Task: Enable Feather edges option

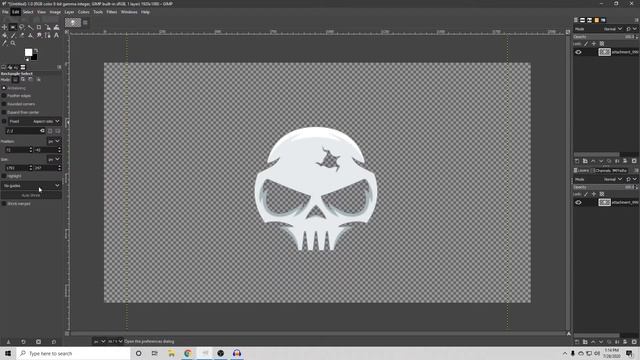Action: point(4,96)
